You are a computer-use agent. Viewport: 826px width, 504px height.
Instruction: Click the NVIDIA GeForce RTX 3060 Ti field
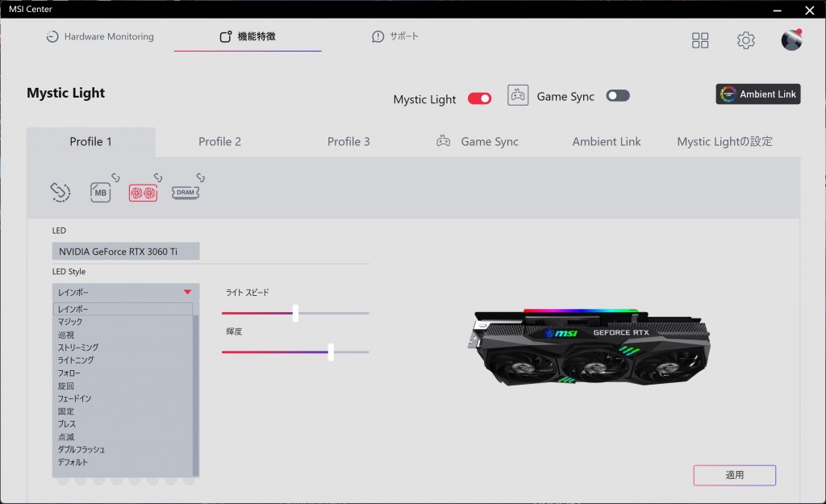(126, 252)
